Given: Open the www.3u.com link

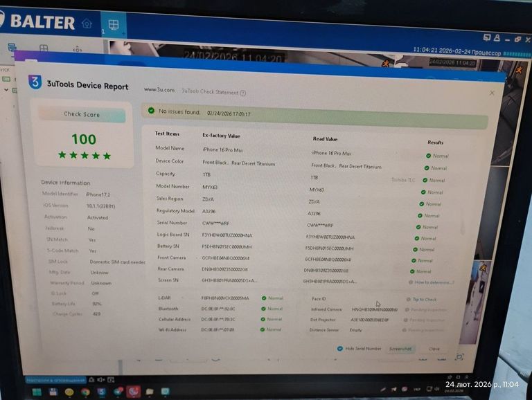Looking at the screenshot, I should click(159, 90).
